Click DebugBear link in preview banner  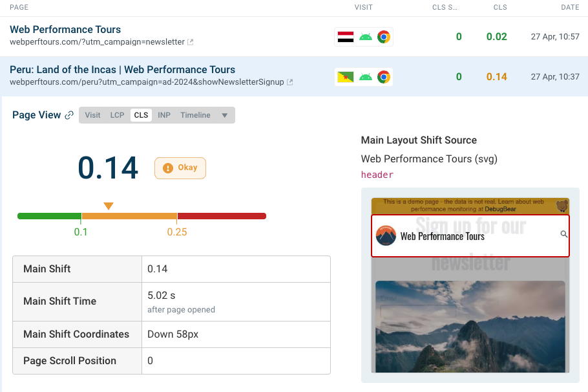(500, 209)
